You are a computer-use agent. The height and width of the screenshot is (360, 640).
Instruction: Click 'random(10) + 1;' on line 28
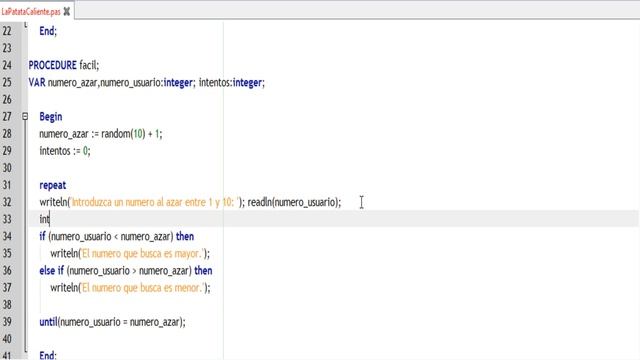tap(131, 134)
